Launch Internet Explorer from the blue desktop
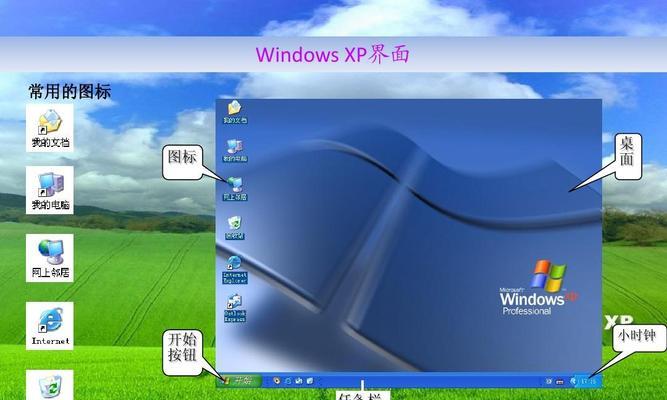Screen dimensions: 667x400 (x=235, y=269)
